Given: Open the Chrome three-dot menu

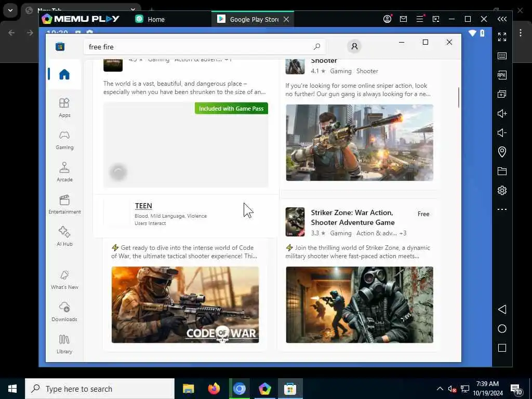Looking at the screenshot, I should coord(521,33).
